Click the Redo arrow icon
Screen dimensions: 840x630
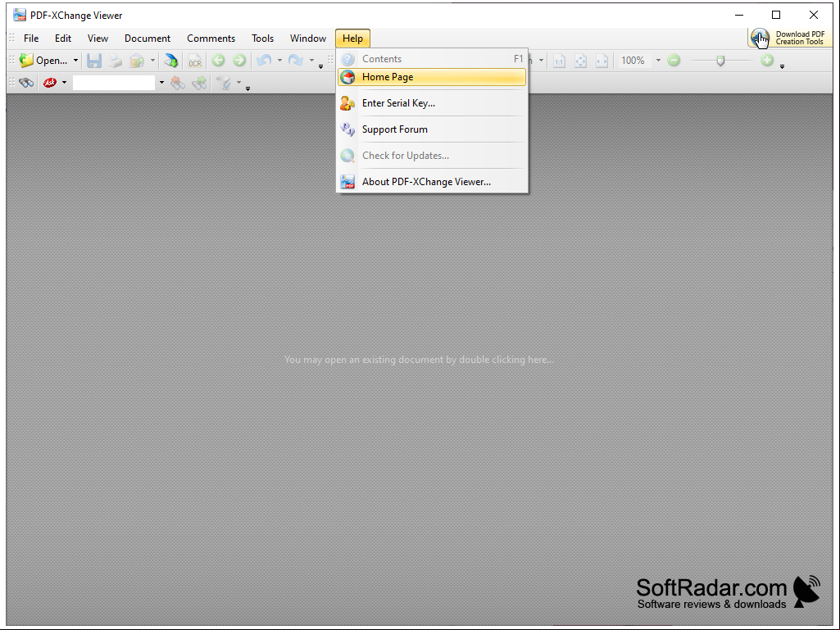pos(296,61)
